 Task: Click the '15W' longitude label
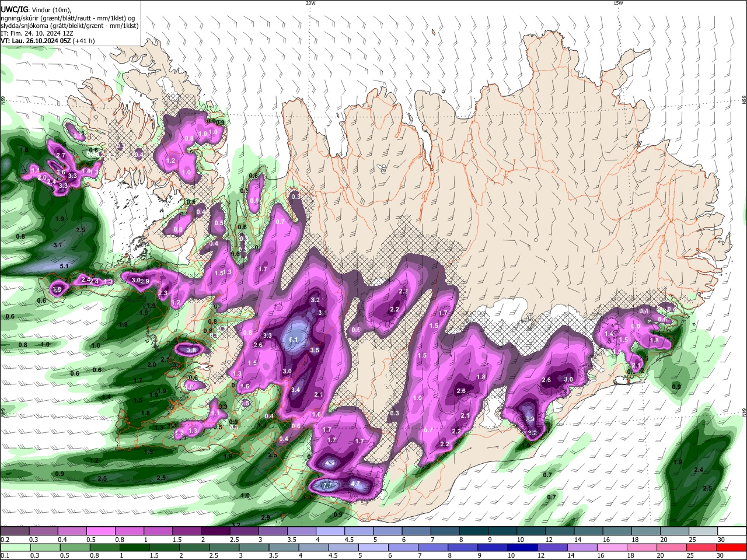pos(618,3)
